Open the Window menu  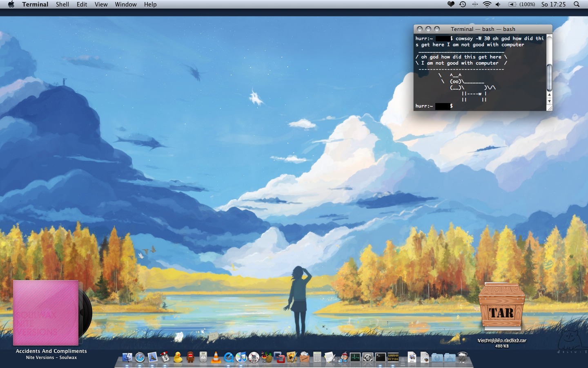(x=126, y=4)
